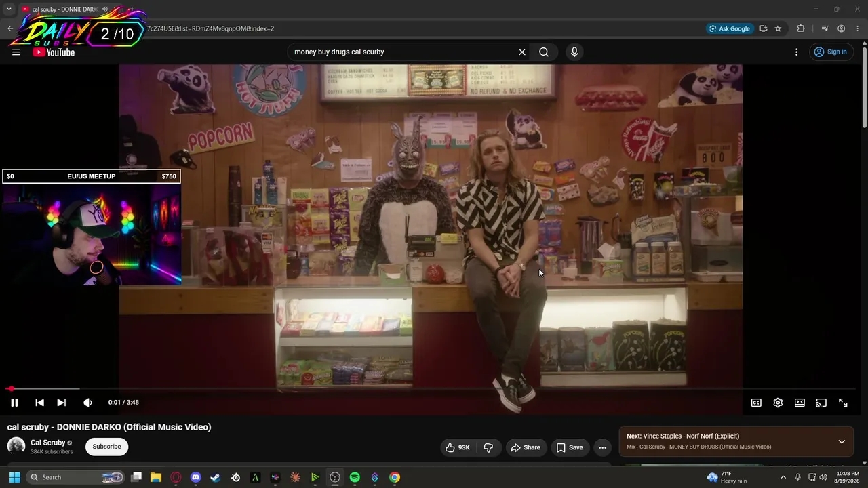Expand the Next: Vince Staples mix panel

tap(842, 442)
